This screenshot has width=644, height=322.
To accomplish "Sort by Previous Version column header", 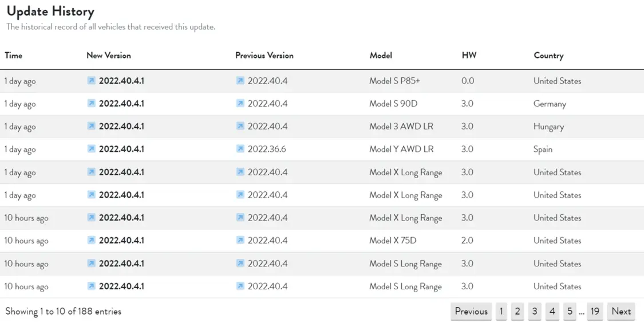I will click(x=264, y=56).
